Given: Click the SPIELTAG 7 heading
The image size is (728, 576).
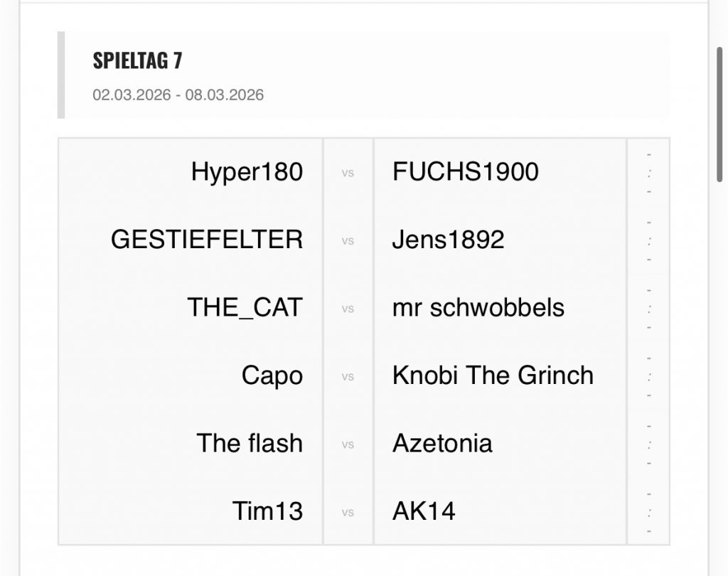Looking at the screenshot, I should 137,61.
